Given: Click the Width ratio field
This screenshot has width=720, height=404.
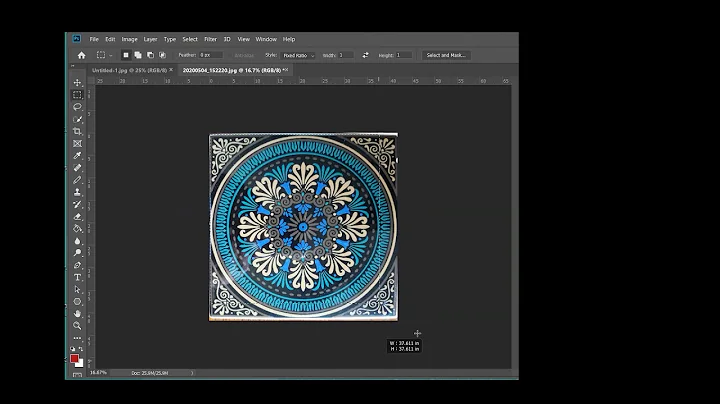Looking at the screenshot, I should pyautogui.click(x=346, y=55).
